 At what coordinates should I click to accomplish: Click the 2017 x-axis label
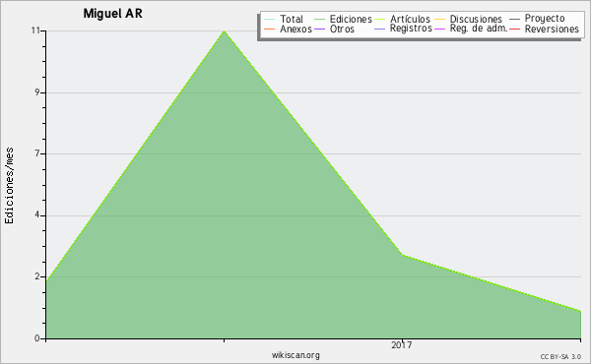click(402, 345)
